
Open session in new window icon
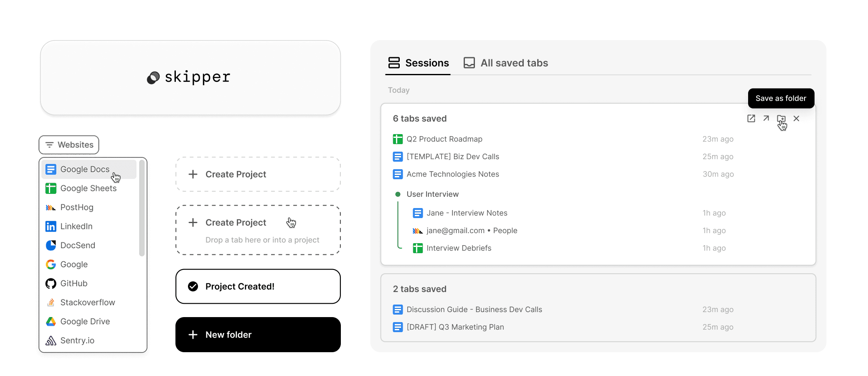click(751, 118)
